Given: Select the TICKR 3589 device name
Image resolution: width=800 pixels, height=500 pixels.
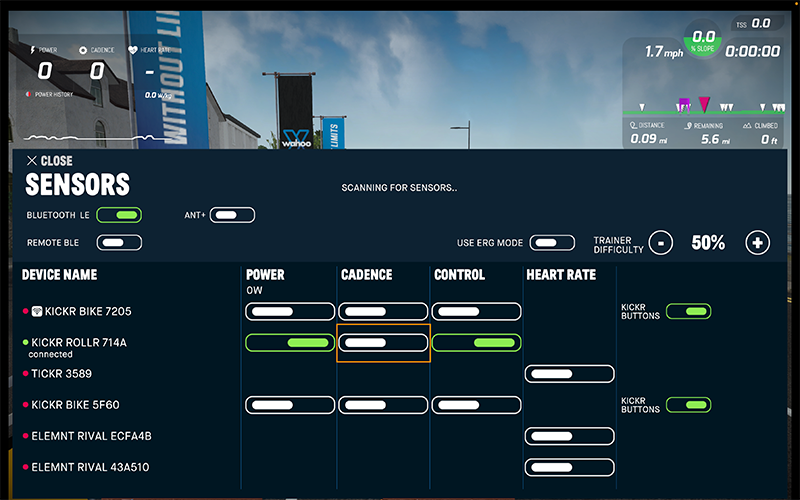Looking at the screenshot, I should coord(61,373).
